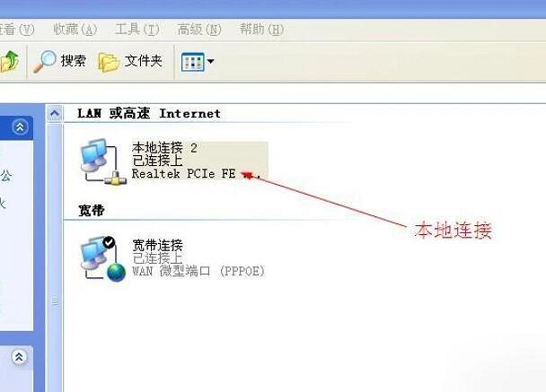This screenshot has height=392, width=546.
Task: Click the Up folder arrow icon
Action: (x=10, y=61)
